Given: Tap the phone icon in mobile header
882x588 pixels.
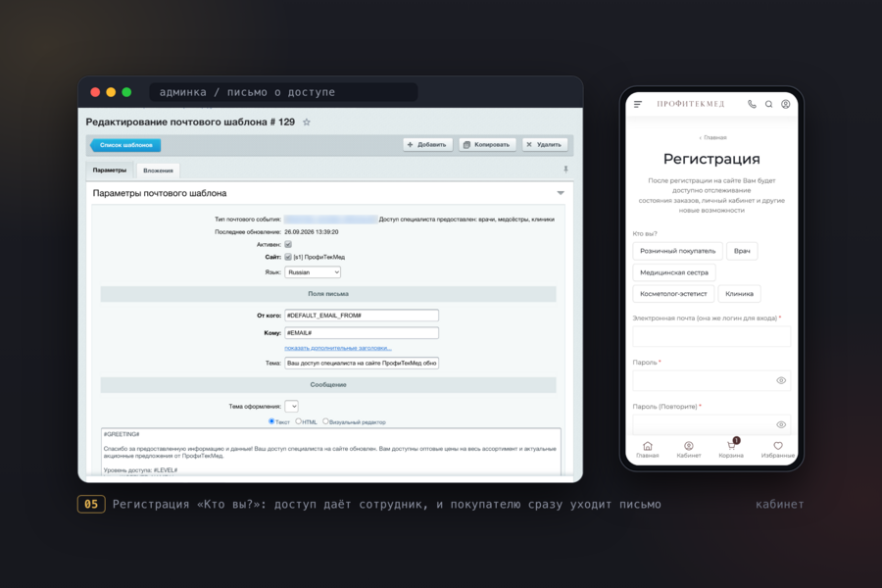Looking at the screenshot, I should 752,104.
